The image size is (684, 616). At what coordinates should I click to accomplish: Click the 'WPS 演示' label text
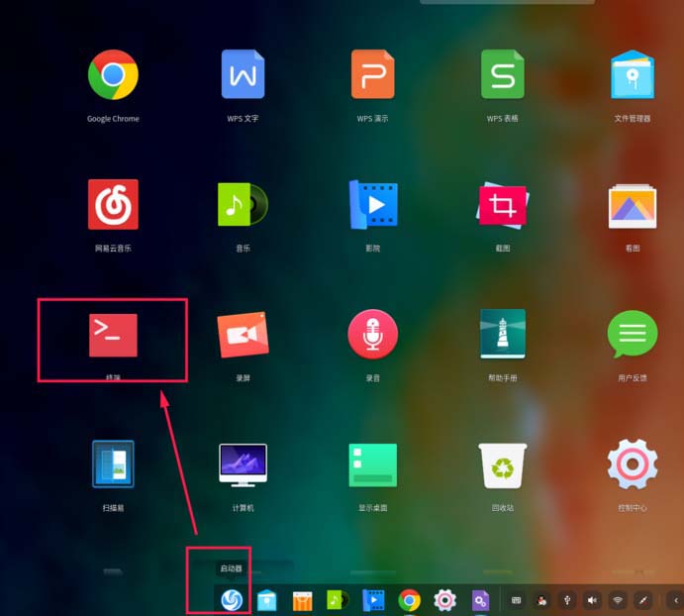(373, 118)
